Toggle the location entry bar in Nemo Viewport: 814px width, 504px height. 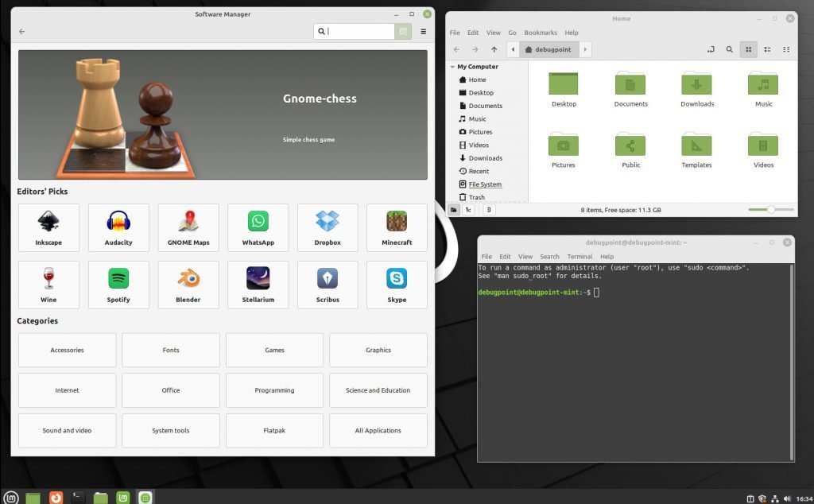711,49
